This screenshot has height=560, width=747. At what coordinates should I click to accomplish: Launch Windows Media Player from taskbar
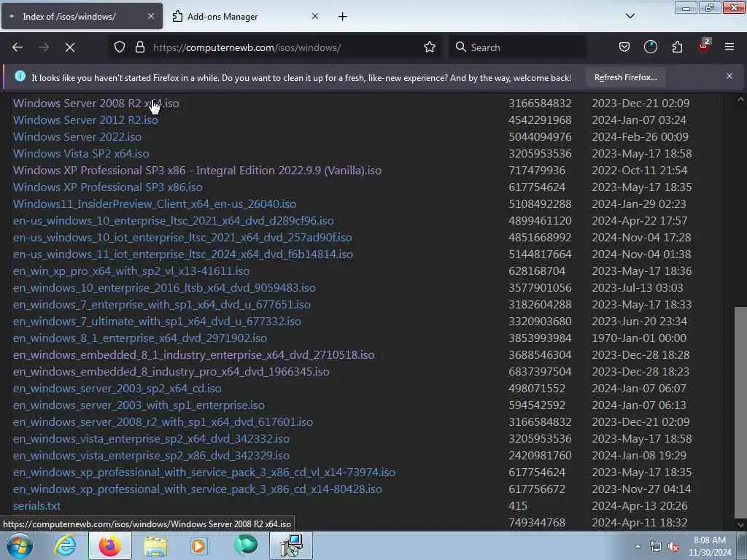click(x=199, y=545)
